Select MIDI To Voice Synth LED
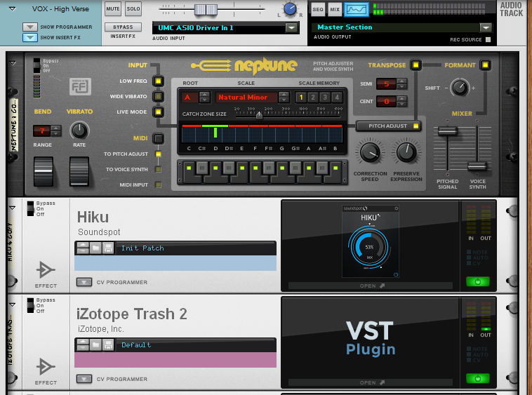Viewport: 532px width, 395px height. click(158, 169)
